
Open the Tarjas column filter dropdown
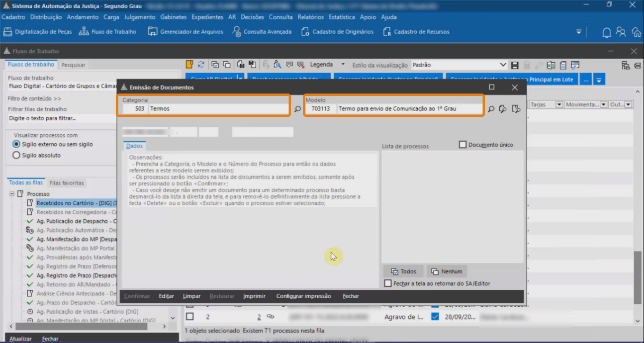(559, 104)
